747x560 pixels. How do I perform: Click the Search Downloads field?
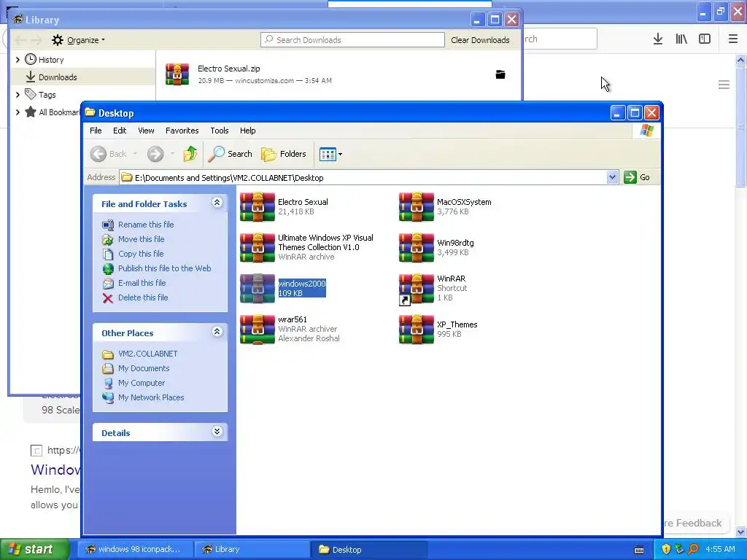352,40
